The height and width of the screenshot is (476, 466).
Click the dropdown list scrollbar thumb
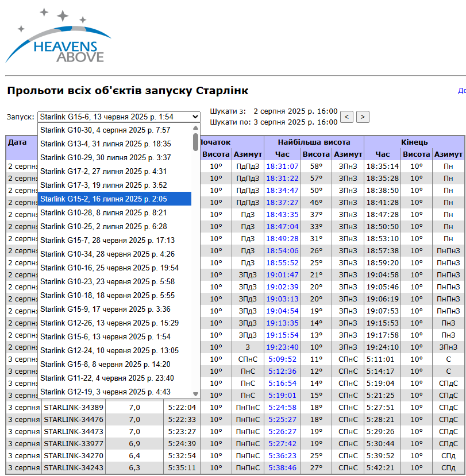click(195, 141)
